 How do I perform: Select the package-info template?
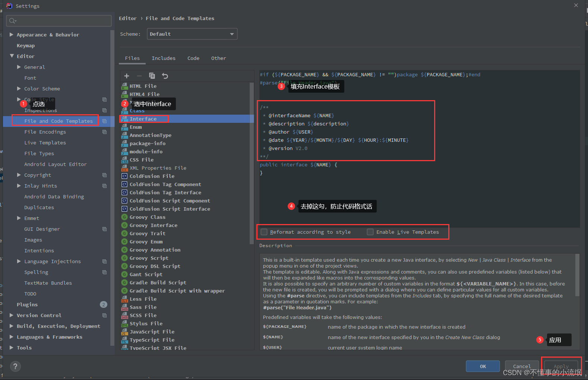148,144
